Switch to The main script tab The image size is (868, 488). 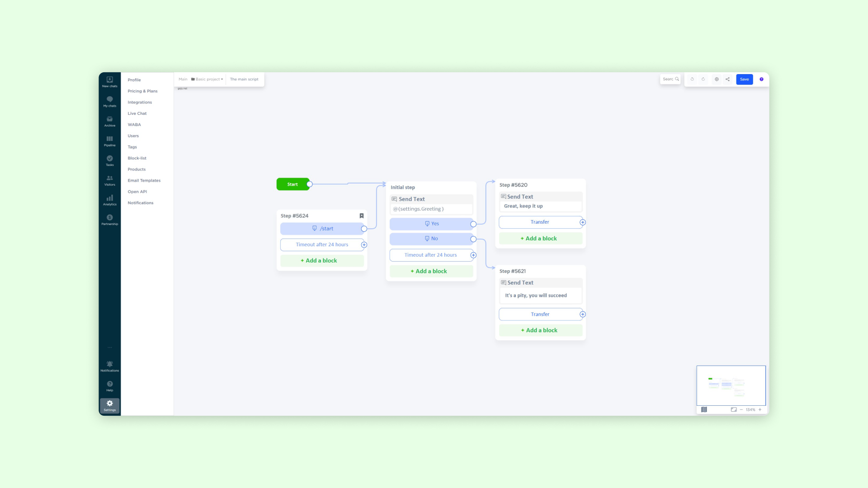tap(244, 79)
